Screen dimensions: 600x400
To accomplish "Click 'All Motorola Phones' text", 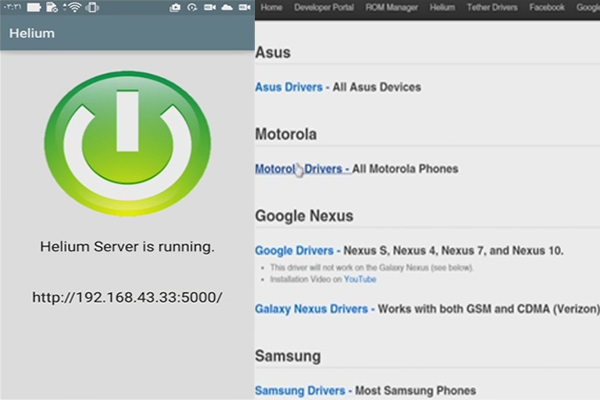I will (x=405, y=168).
